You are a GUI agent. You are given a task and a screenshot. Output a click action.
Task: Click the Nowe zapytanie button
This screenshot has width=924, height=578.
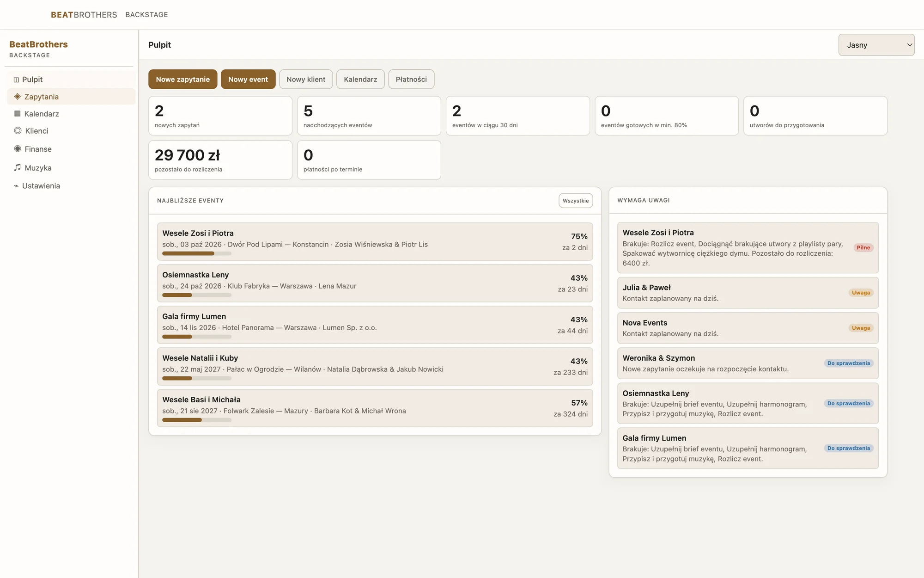[182, 79]
